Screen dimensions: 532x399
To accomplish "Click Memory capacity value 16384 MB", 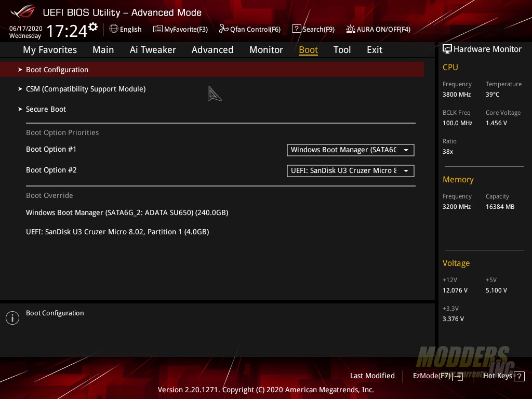I will [500, 207].
